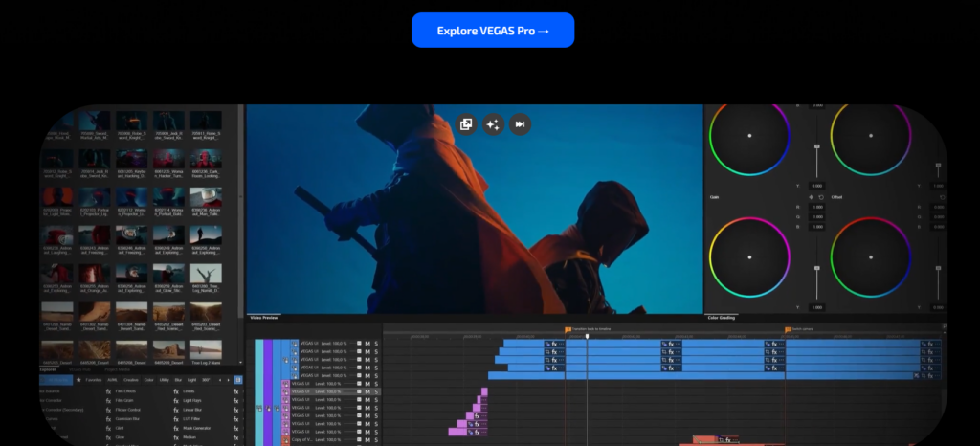Toggle Solo (S) on the top video track
The image size is (980, 446).
376,344
